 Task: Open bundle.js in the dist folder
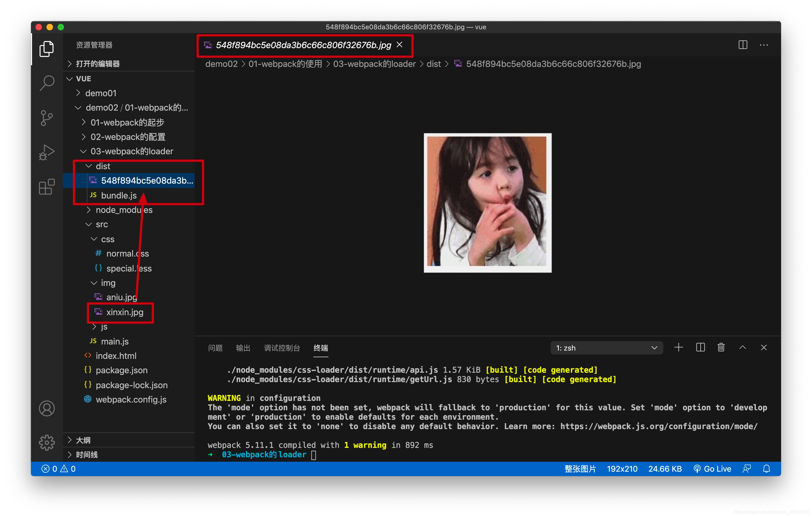[129, 195]
